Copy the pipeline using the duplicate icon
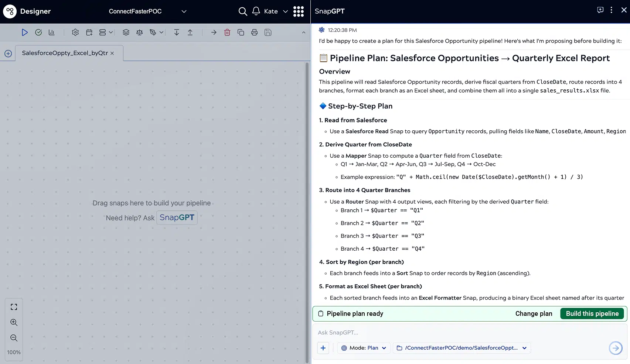The height and width of the screenshot is (364, 630). pos(241,32)
